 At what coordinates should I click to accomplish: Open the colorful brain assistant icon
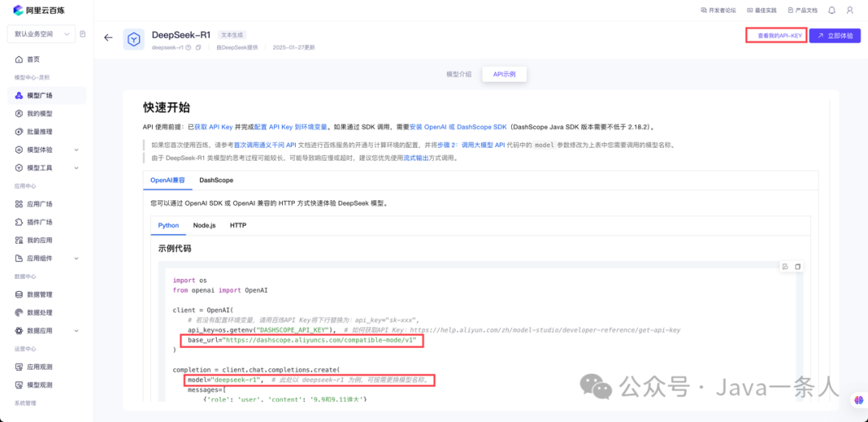pyautogui.click(x=859, y=399)
